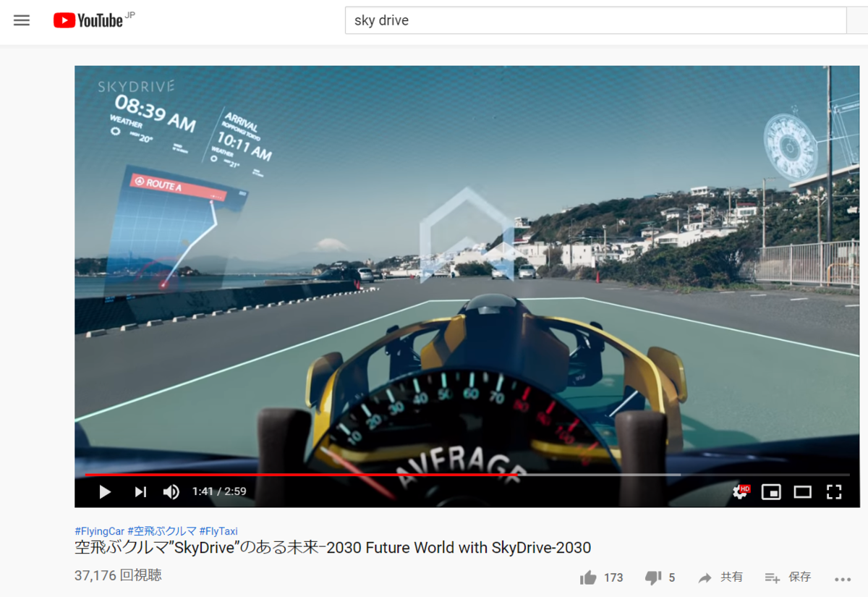Save the video with the 保存 button
The width and height of the screenshot is (868, 597).
click(788, 577)
